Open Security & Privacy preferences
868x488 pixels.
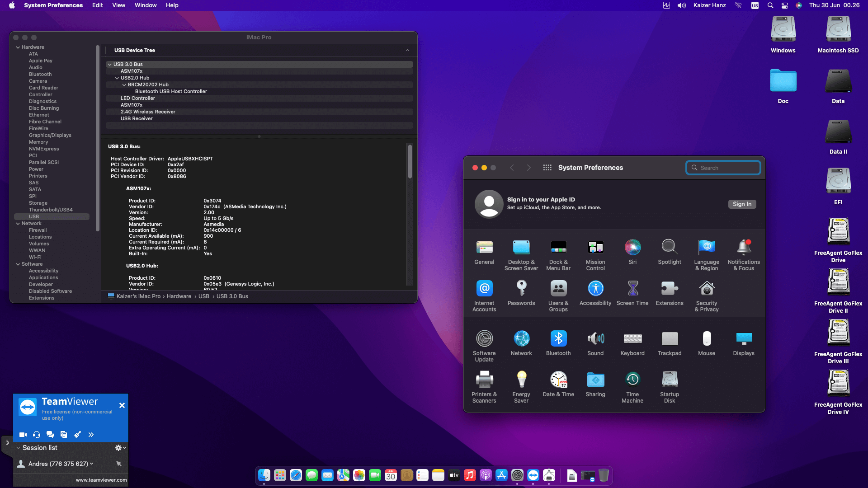click(706, 289)
